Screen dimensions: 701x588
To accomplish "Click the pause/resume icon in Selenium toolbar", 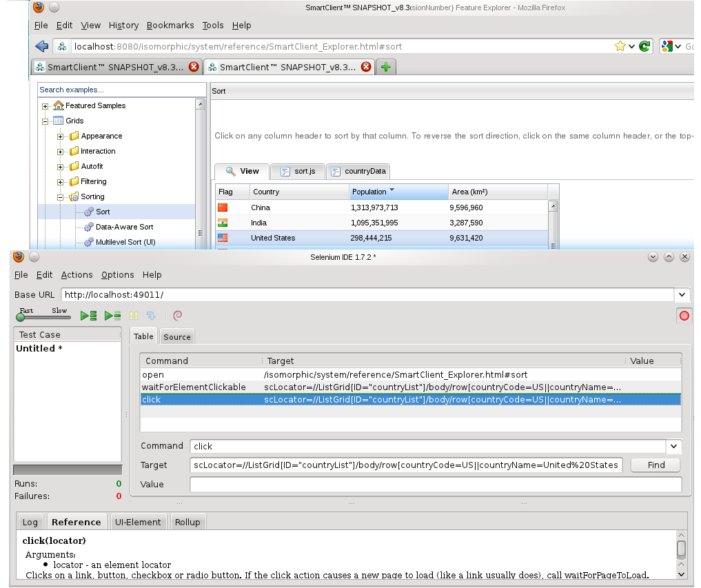I will [134, 316].
